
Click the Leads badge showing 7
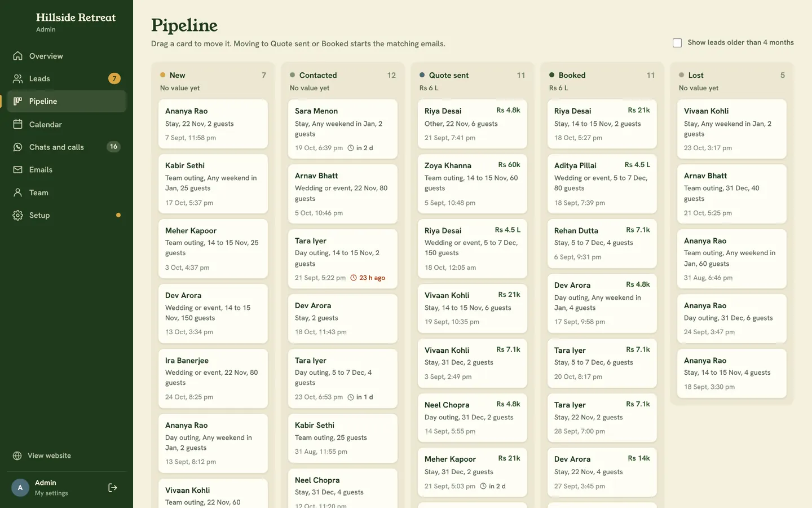pyautogui.click(x=114, y=78)
